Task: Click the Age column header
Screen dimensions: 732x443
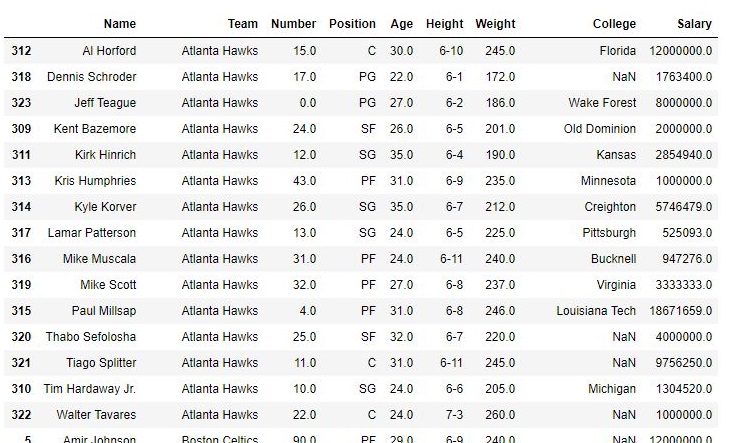Action: click(402, 24)
